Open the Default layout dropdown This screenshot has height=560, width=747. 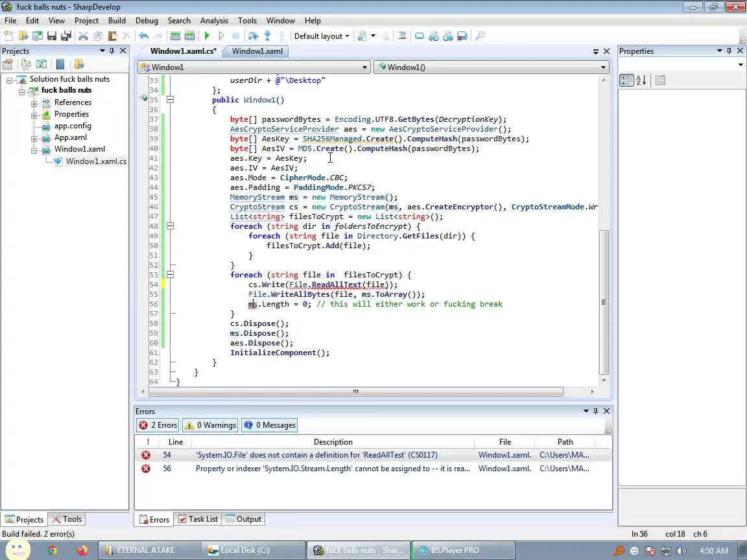(x=322, y=36)
